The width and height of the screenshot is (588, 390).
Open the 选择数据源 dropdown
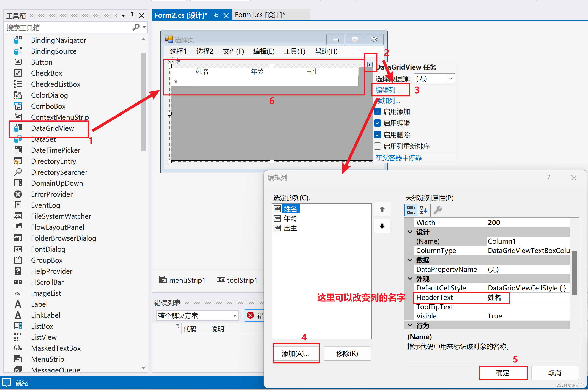(x=450, y=79)
